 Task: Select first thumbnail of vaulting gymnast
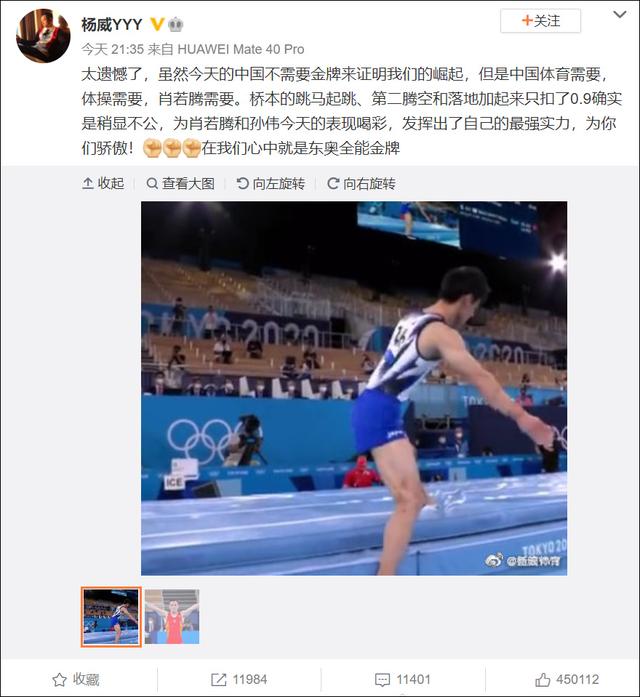(x=111, y=617)
